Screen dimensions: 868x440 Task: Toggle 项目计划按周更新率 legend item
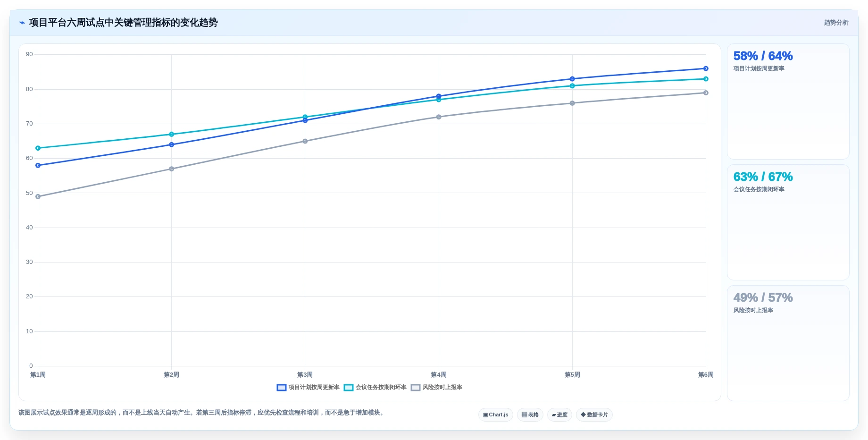(308, 387)
